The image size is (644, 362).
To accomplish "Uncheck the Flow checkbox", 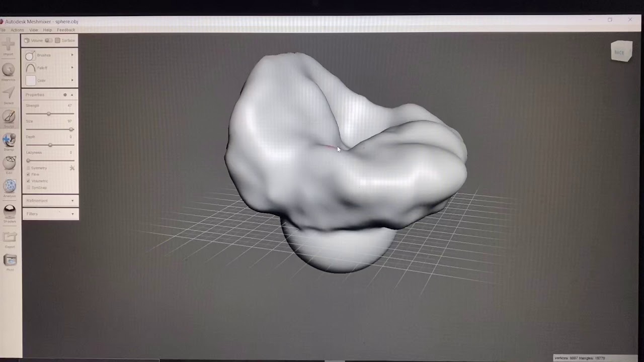I will coord(28,174).
